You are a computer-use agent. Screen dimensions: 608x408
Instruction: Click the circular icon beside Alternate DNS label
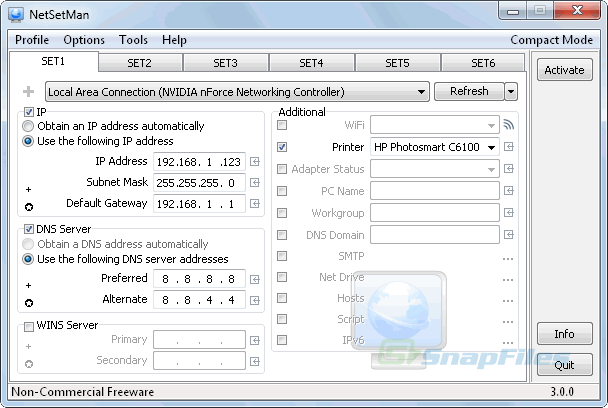point(29,303)
